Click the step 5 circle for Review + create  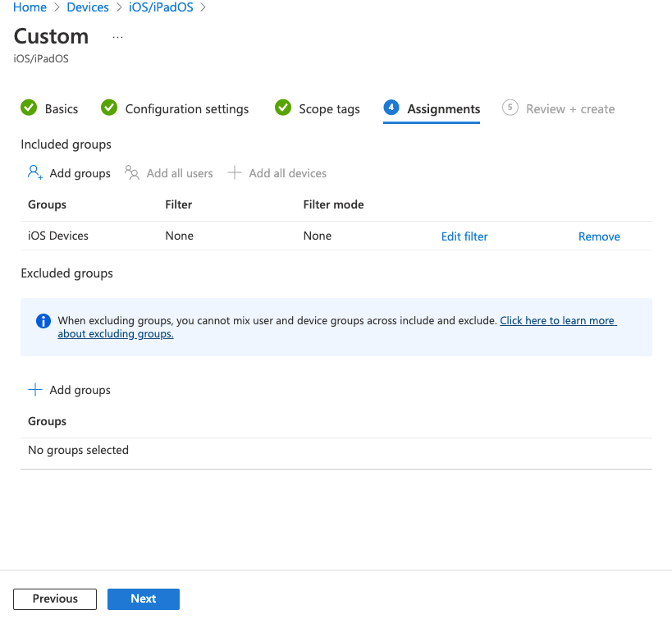click(510, 108)
